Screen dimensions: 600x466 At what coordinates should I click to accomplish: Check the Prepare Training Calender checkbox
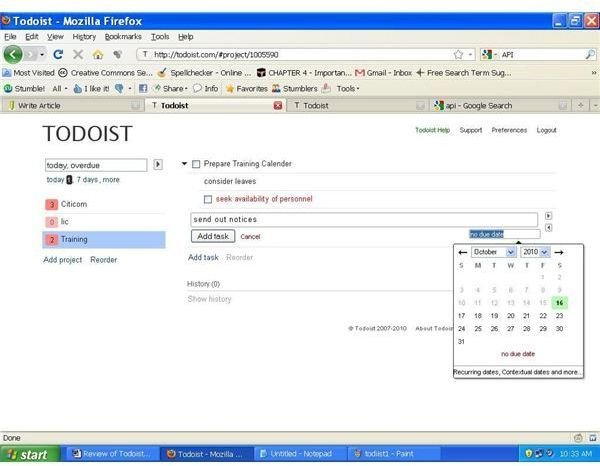[196, 164]
